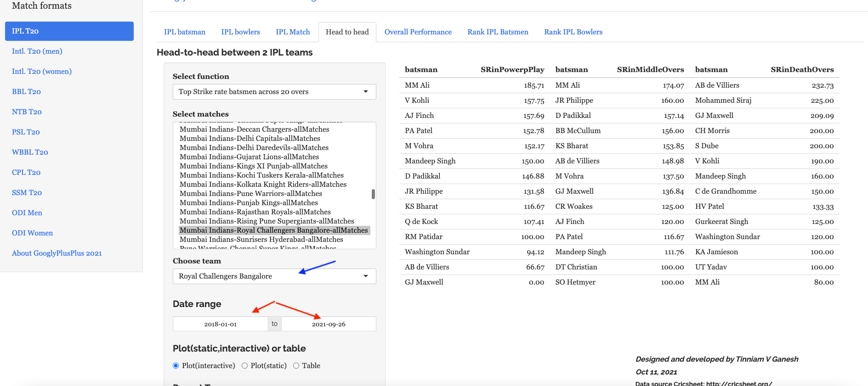The image size is (868, 386).
Task: Choose Mumbai Indians-Kolkata Knight Riders-allMatches entry
Action: click(263, 185)
